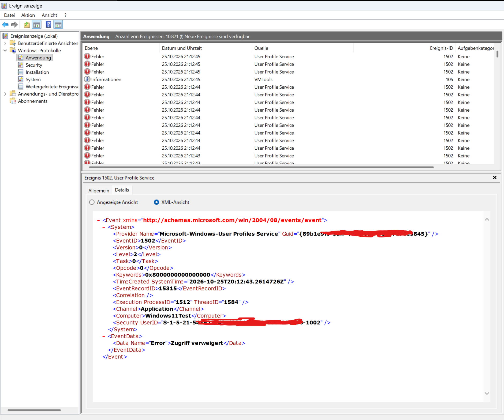Click the XML view scroll-down arrow
The height and width of the screenshot is (420, 504).
coord(487,393)
